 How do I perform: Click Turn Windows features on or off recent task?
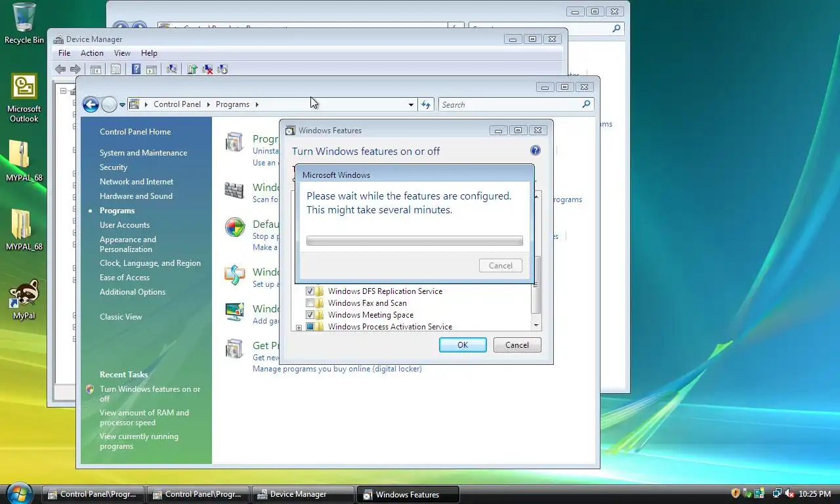[x=150, y=394]
